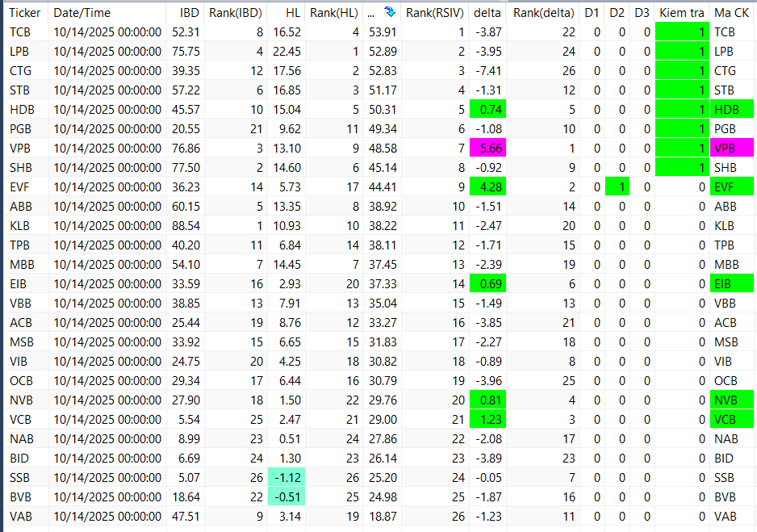Screen dimensions: 757x532
Task: Click the Kiem tra column header
Action: click(x=682, y=13)
